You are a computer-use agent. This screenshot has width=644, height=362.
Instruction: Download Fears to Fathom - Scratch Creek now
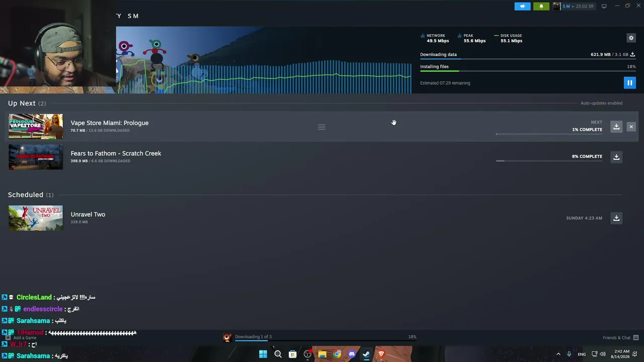(x=616, y=157)
